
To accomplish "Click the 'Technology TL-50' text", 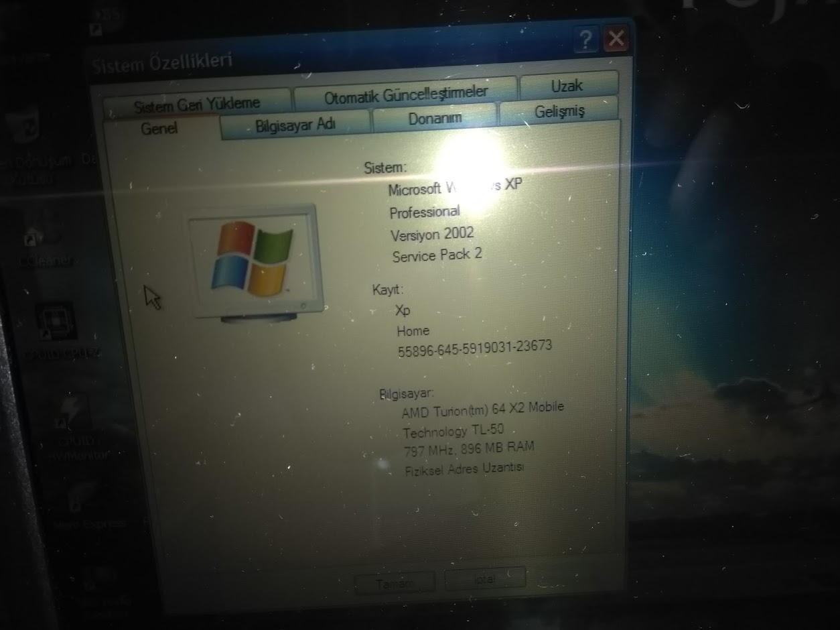I will [453, 431].
